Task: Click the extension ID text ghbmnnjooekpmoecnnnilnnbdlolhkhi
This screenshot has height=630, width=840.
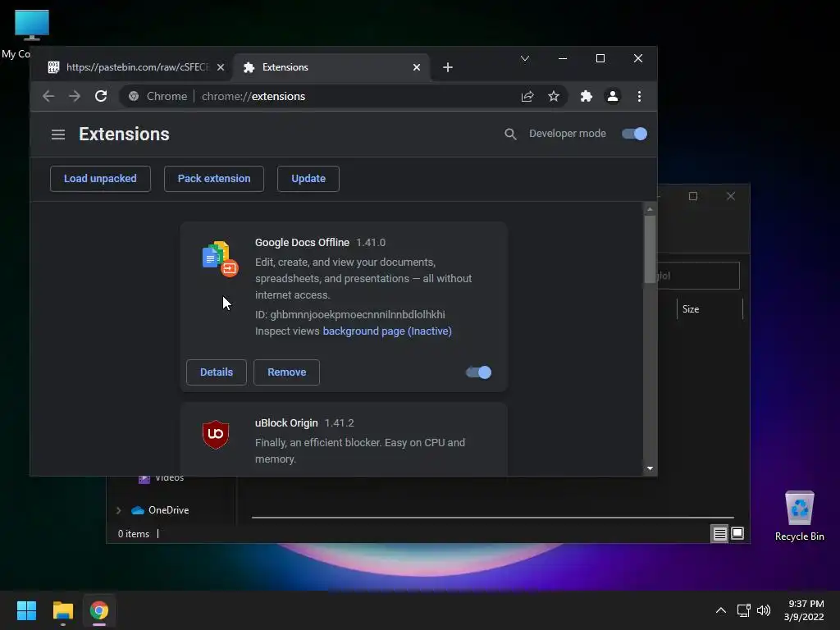Action: tap(358, 314)
